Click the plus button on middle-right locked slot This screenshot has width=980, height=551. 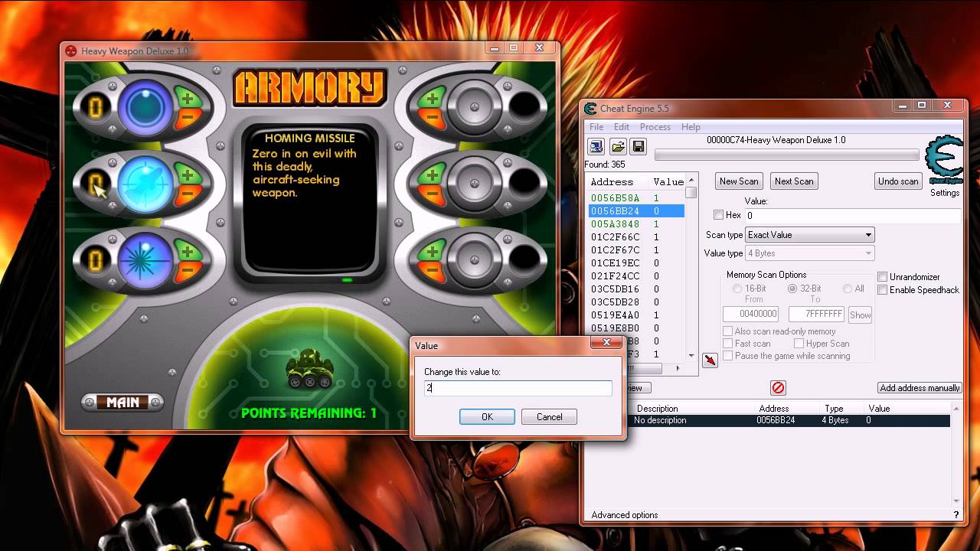point(432,175)
